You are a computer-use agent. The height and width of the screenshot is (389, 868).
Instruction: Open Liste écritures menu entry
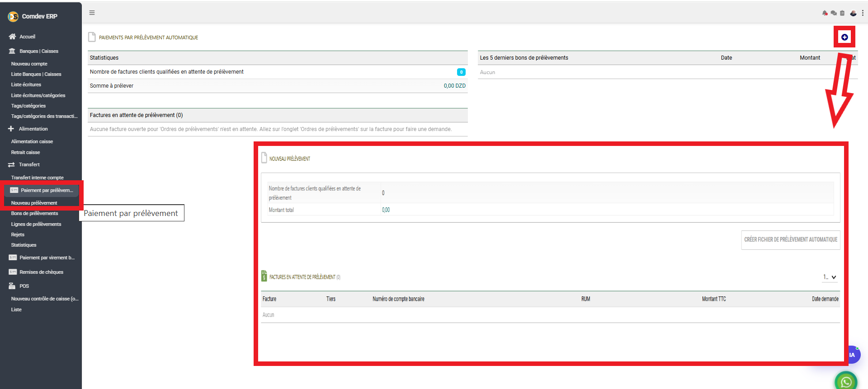click(x=26, y=84)
